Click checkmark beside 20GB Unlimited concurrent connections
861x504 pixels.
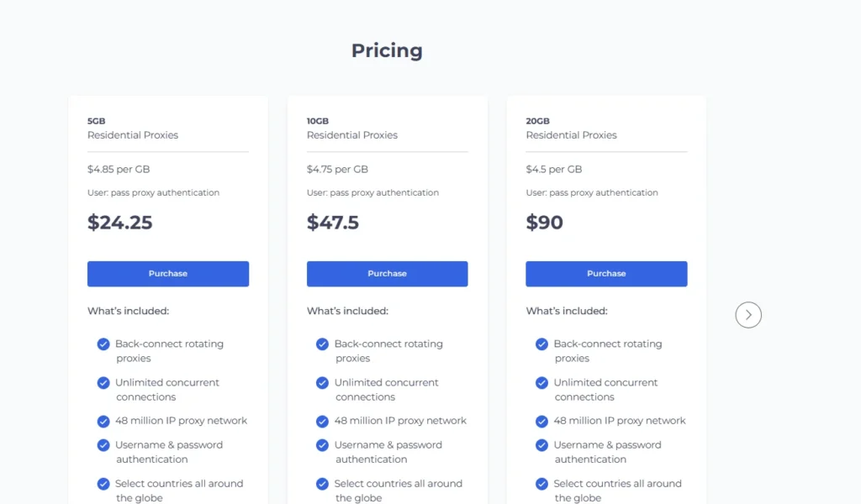click(541, 383)
